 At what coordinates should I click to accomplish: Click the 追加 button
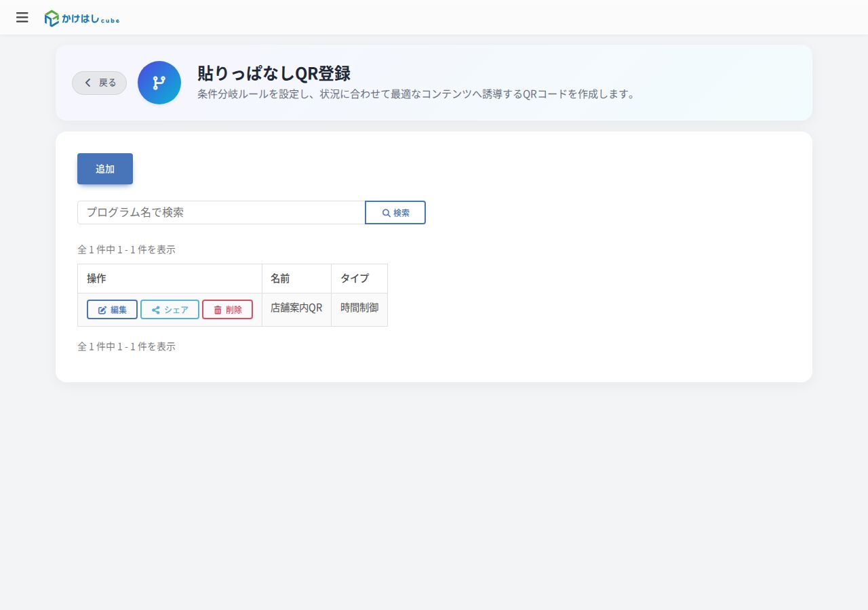105,169
